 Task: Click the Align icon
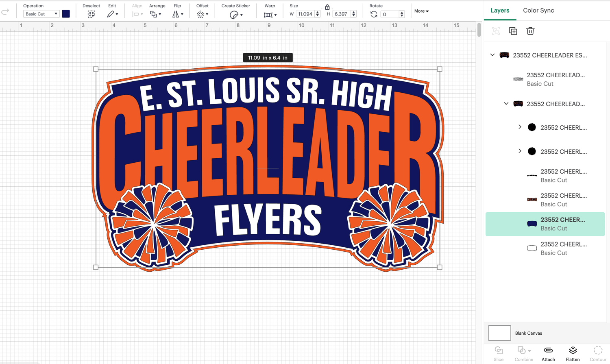(x=136, y=14)
